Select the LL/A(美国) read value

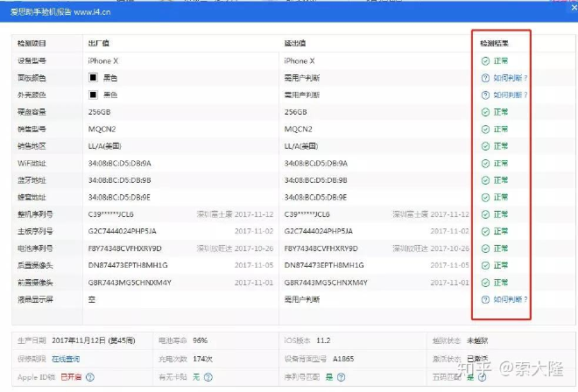(x=300, y=146)
